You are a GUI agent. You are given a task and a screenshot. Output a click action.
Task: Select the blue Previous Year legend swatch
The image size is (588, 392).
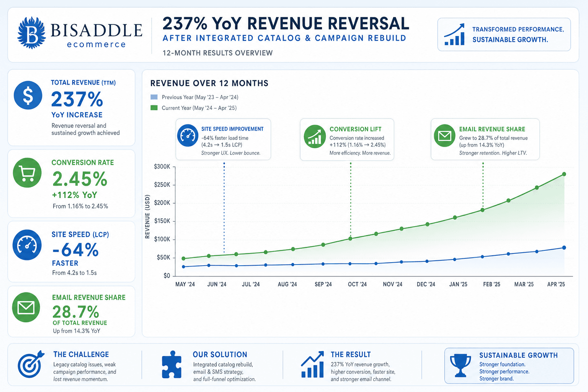[154, 97]
